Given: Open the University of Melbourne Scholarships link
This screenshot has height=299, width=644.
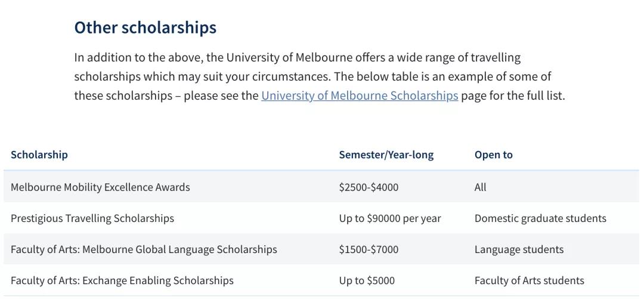Looking at the screenshot, I should click(x=360, y=95).
